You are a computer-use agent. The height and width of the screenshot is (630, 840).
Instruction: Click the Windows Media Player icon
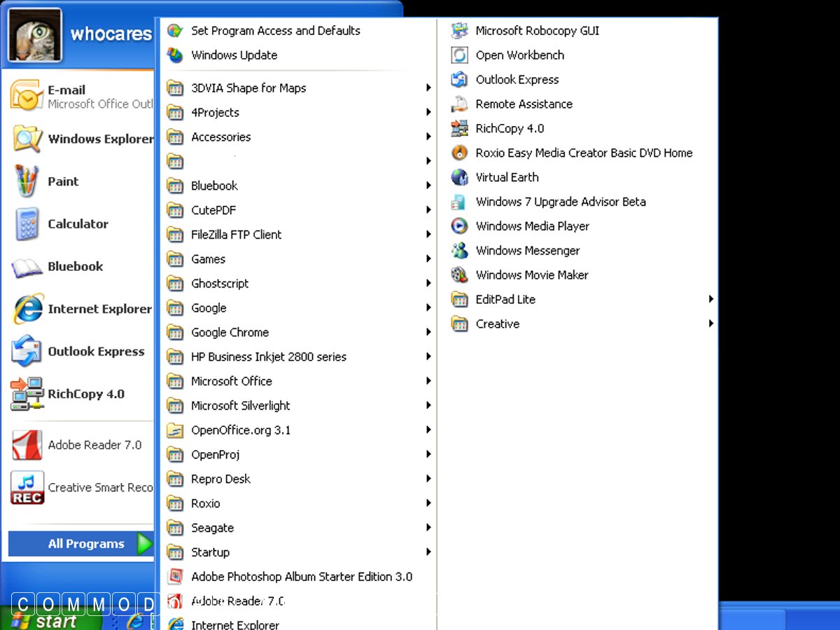coord(459,226)
